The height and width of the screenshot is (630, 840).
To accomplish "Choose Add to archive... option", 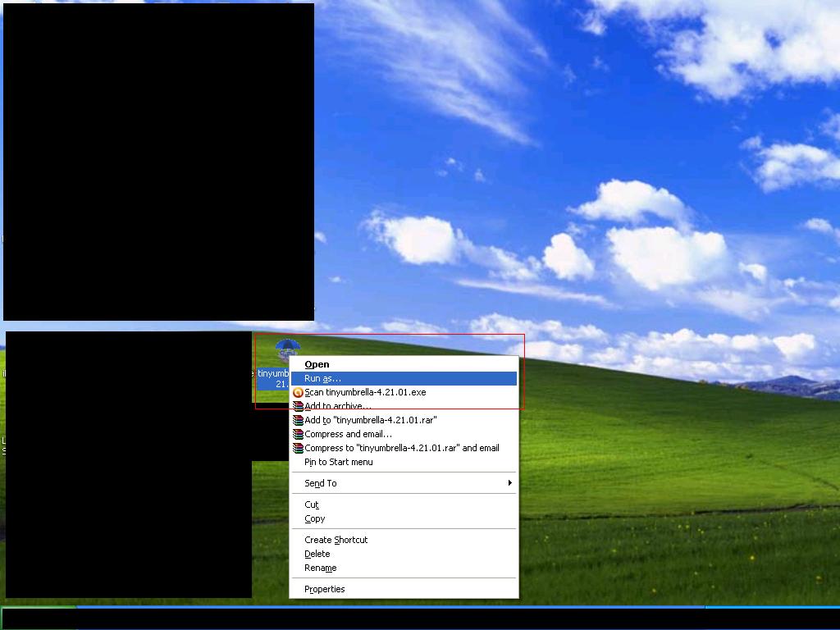I will [404, 406].
